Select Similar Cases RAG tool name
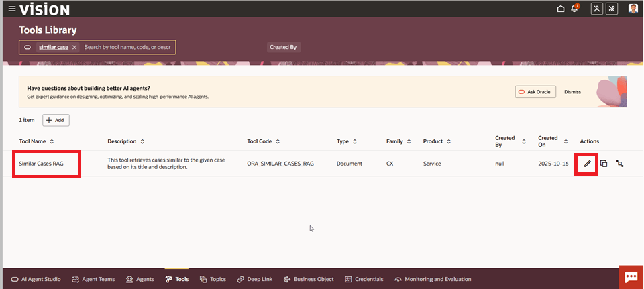Viewport: 644px width, 289px height. point(41,164)
